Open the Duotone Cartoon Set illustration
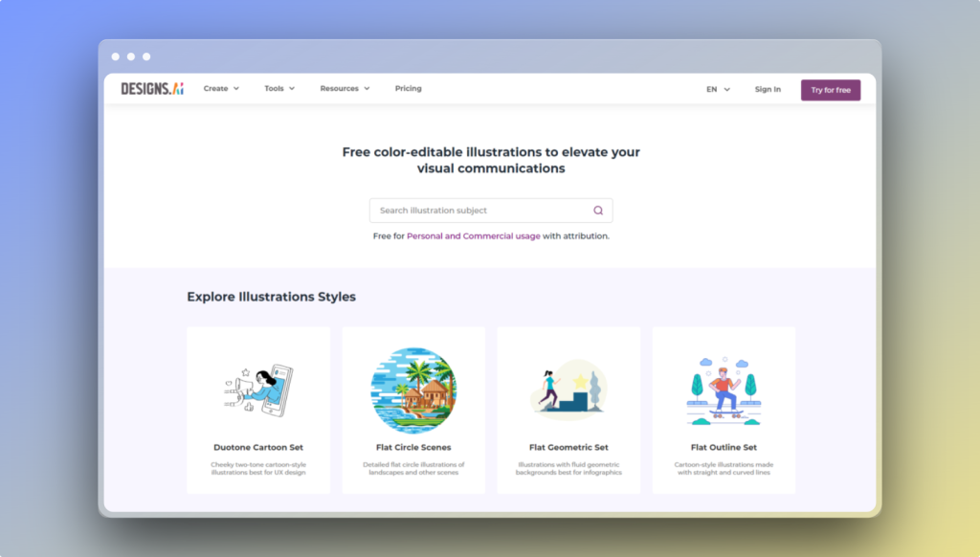The width and height of the screenshot is (980, 557). [x=258, y=389]
